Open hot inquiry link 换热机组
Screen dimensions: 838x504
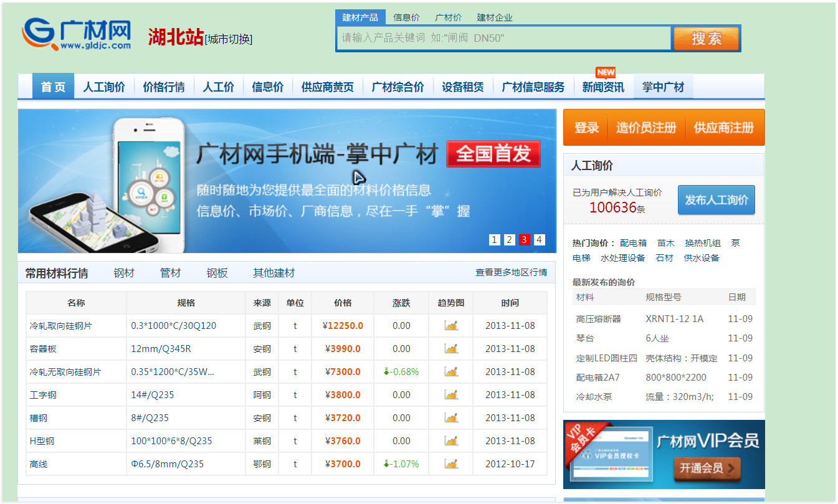(703, 243)
